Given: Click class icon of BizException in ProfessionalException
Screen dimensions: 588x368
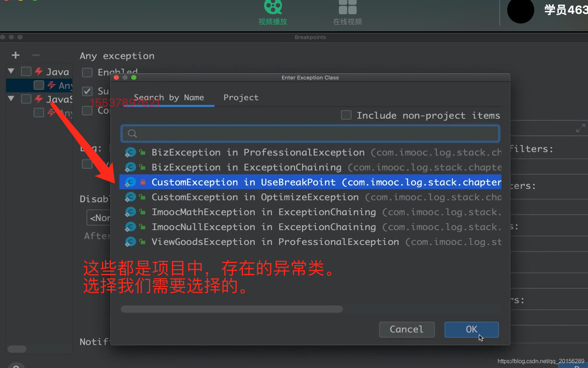Looking at the screenshot, I should pos(130,152).
